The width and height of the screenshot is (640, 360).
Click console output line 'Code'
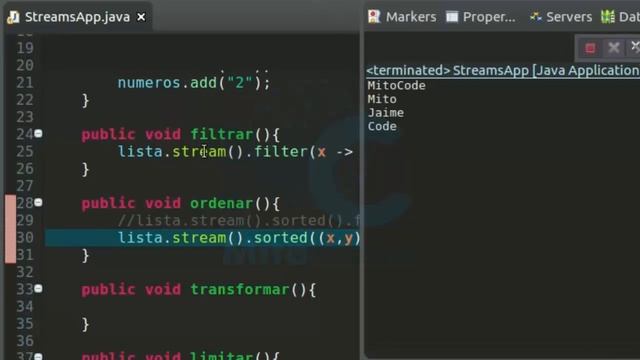coord(382,126)
